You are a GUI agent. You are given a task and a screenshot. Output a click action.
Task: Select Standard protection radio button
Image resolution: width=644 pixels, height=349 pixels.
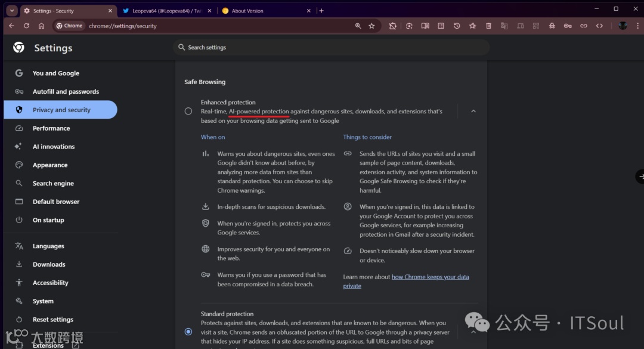click(188, 332)
